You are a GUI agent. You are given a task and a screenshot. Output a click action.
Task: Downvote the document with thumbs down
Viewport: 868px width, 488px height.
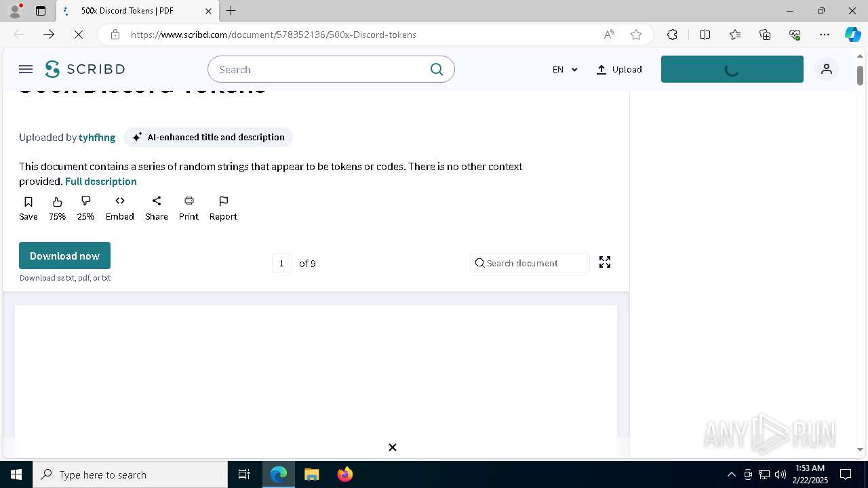(x=86, y=208)
